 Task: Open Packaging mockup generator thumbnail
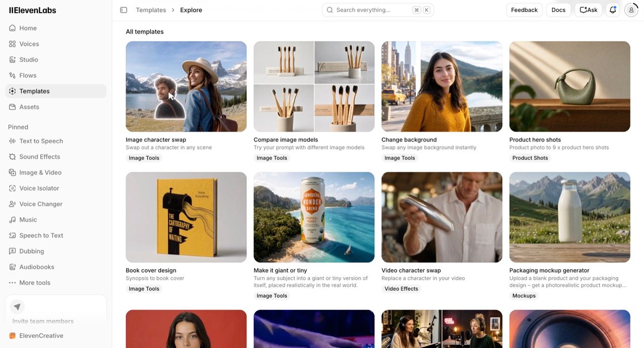coord(570,217)
